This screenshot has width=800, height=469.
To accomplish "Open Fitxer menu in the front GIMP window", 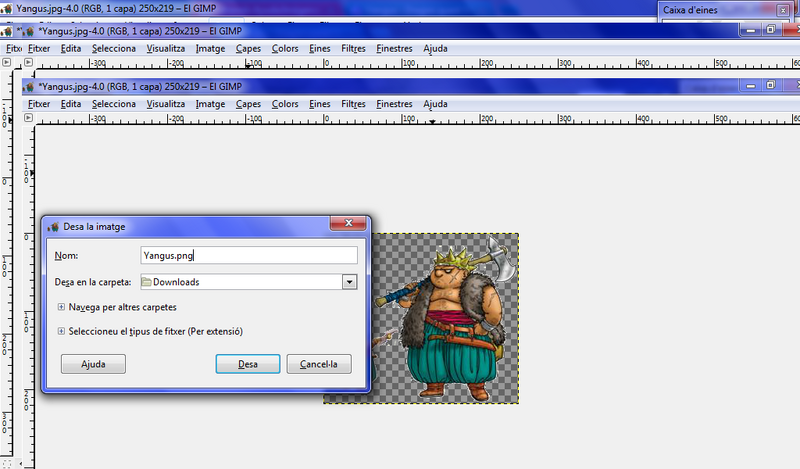I will (39, 104).
